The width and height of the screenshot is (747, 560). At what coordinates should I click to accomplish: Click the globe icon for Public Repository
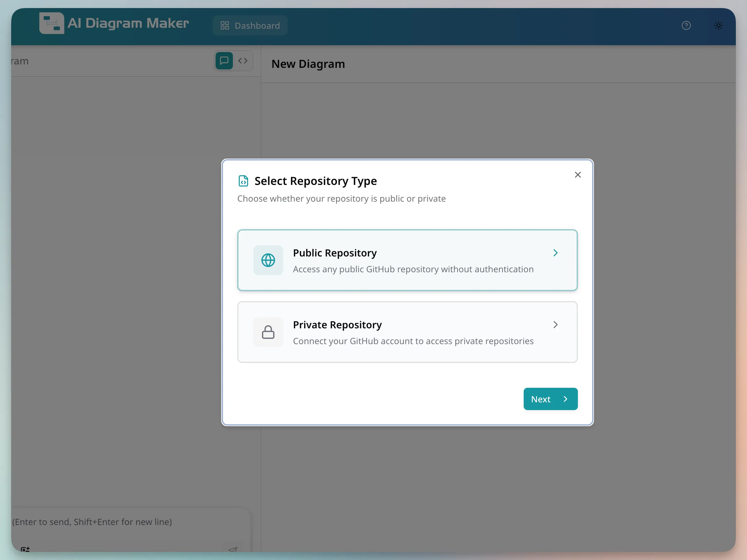click(x=268, y=260)
